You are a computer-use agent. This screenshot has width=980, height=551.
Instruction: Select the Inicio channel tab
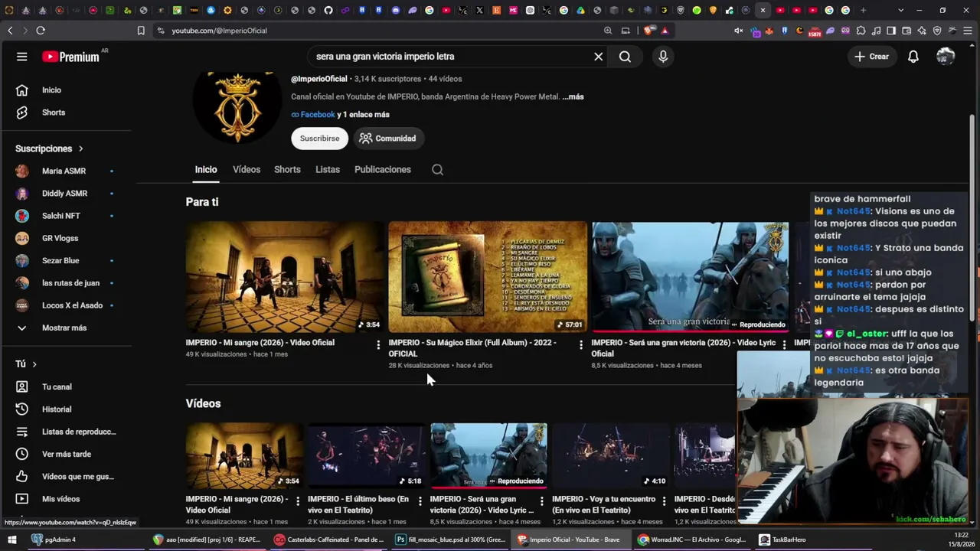coord(206,170)
